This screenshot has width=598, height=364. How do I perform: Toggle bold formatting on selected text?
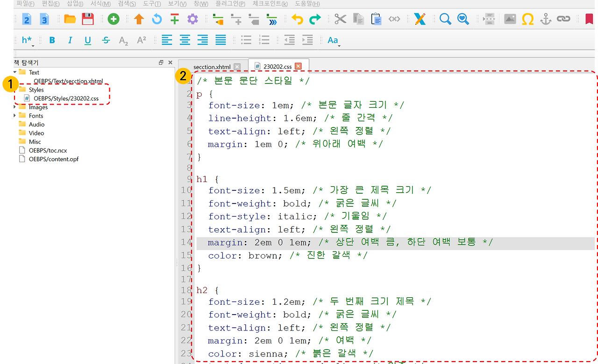(52, 40)
